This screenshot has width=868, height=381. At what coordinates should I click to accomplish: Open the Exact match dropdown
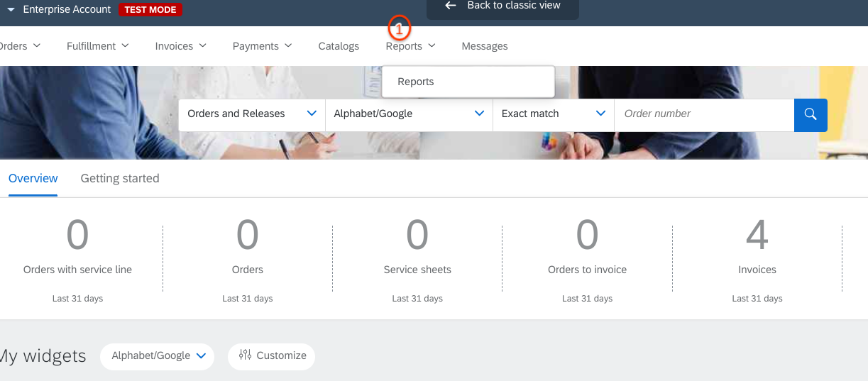[554, 114]
